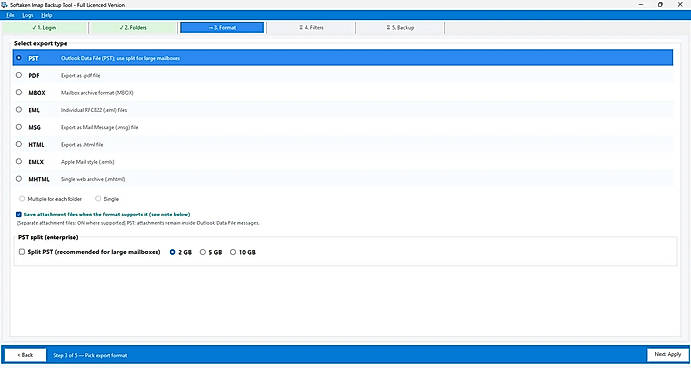Image resolution: width=691 pixels, height=368 pixels.
Task: Toggle Save attachment files checkbox
Action: click(x=19, y=214)
